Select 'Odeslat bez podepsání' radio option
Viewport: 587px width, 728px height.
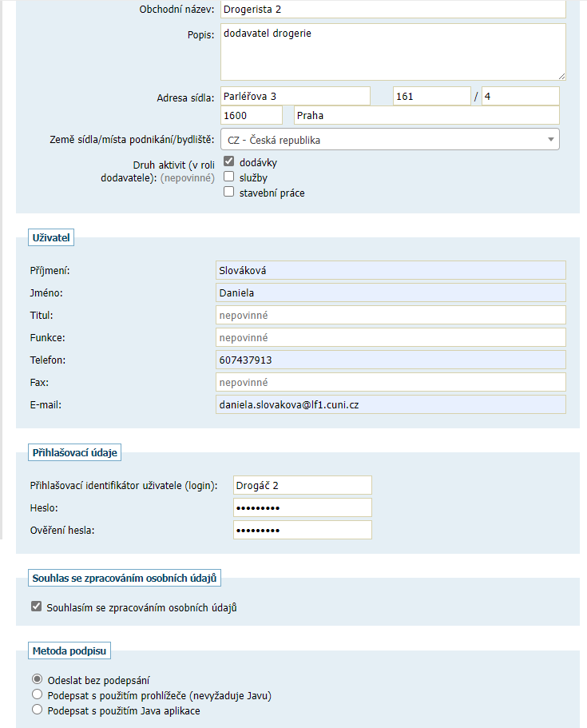37,680
